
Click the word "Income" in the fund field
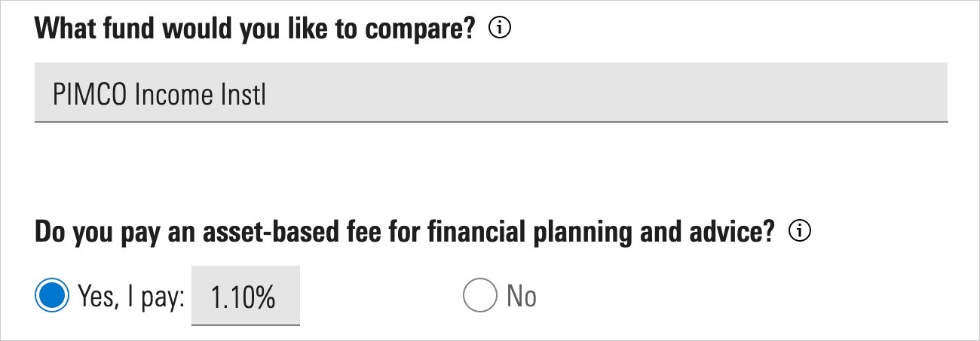tap(170, 96)
